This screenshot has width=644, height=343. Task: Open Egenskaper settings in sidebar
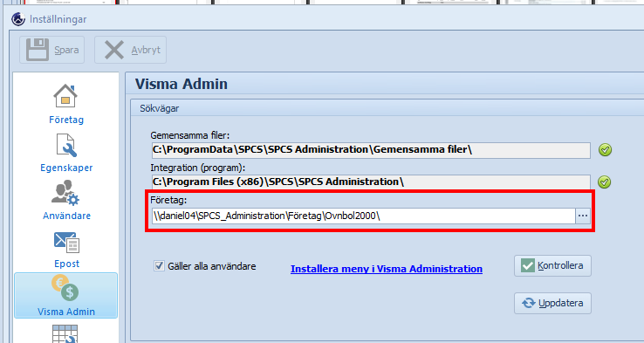(66, 153)
